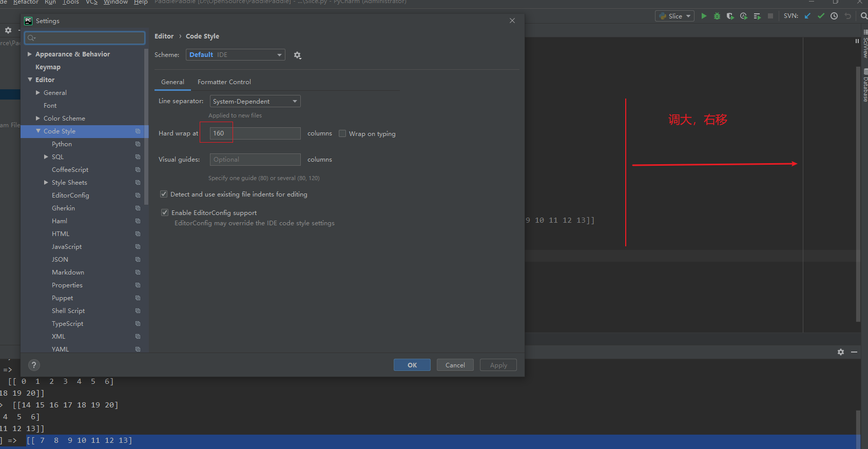Screen dimensions: 868x449
Task: Toggle Detect and use existing file indents
Action: coord(164,194)
